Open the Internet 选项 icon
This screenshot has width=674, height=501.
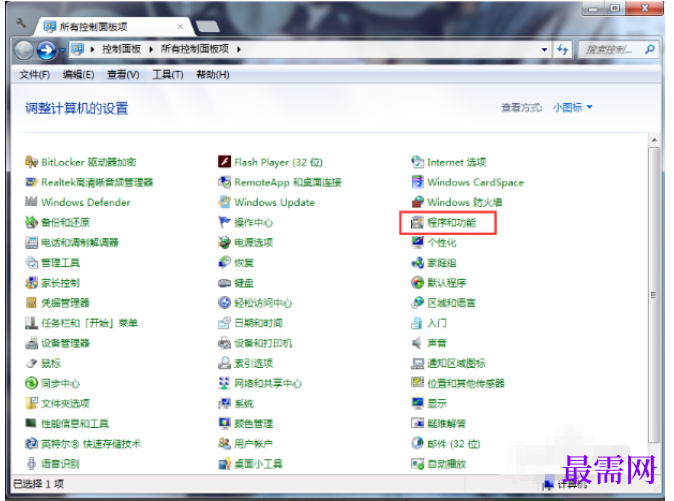pyautogui.click(x=417, y=162)
